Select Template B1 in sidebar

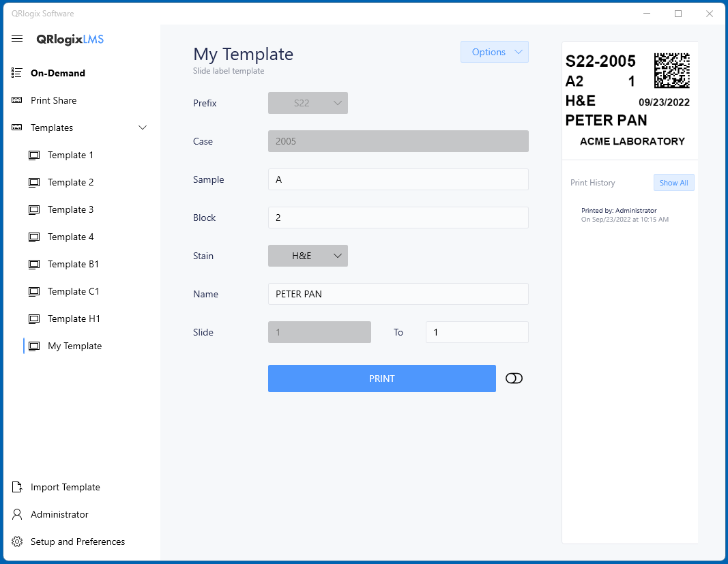point(74,265)
